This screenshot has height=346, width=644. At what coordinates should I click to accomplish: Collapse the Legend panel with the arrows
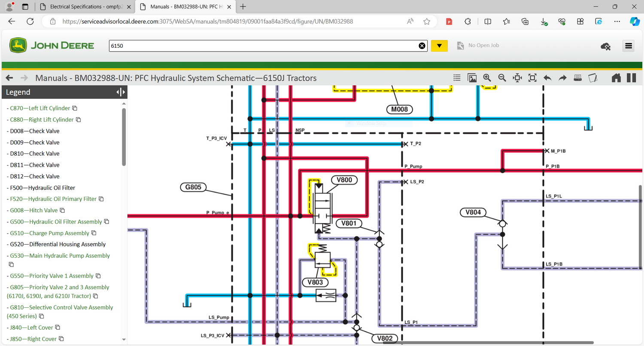pyautogui.click(x=121, y=92)
